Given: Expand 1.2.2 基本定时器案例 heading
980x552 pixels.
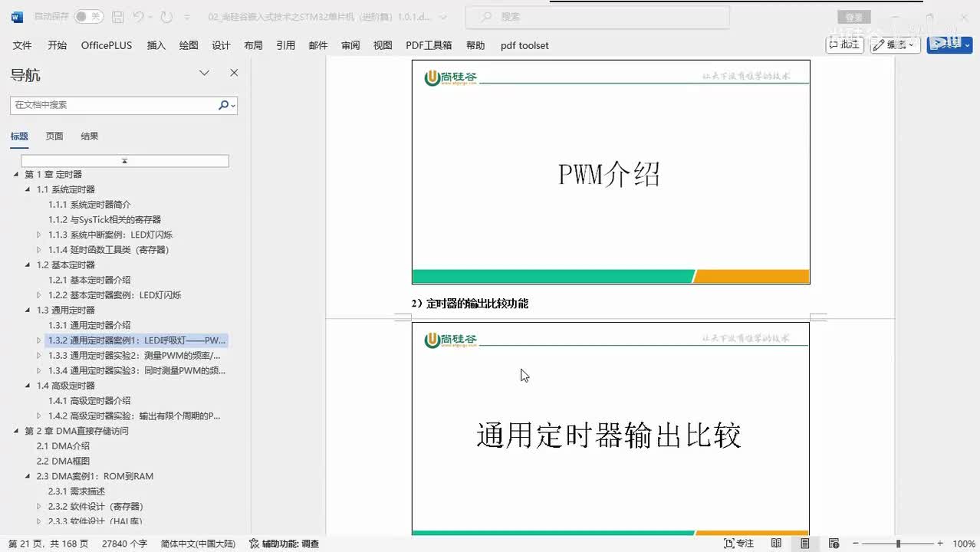Looking at the screenshot, I should pyautogui.click(x=40, y=295).
